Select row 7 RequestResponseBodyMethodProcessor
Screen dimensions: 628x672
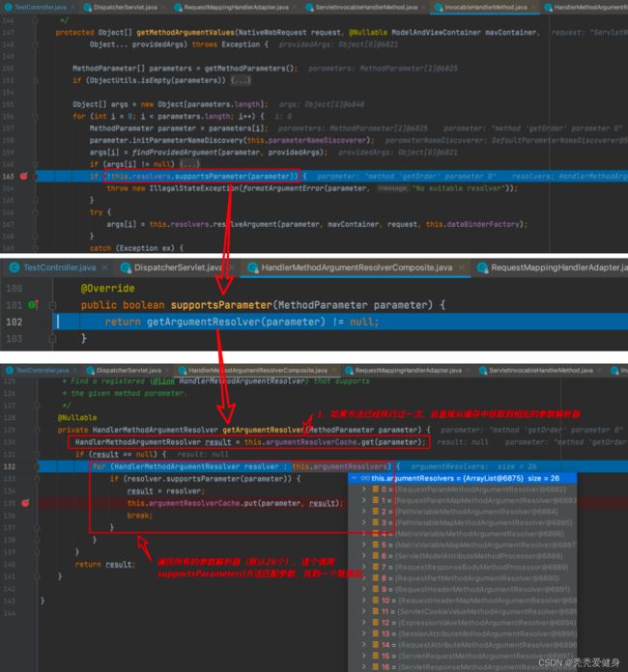pyautogui.click(x=463, y=567)
